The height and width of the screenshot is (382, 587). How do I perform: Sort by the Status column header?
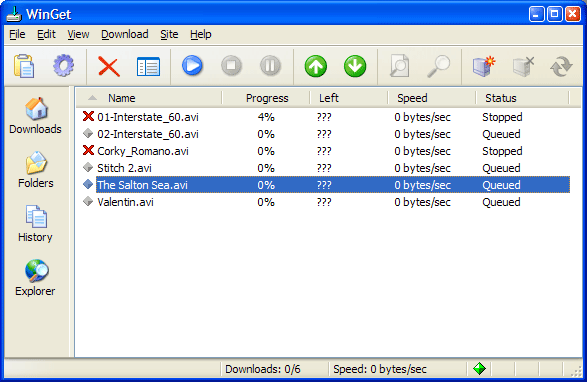(523, 98)
